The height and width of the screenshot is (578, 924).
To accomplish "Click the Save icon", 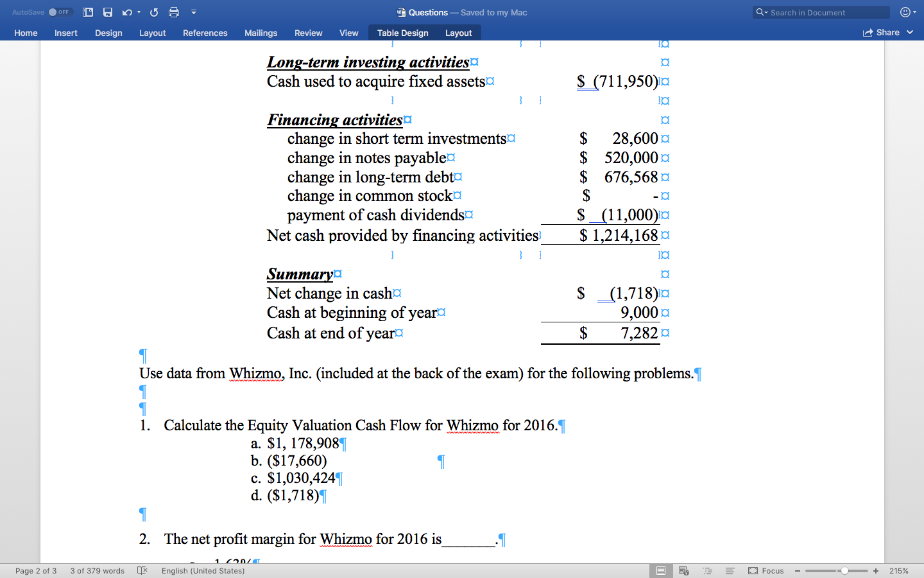I will point(108,12).
